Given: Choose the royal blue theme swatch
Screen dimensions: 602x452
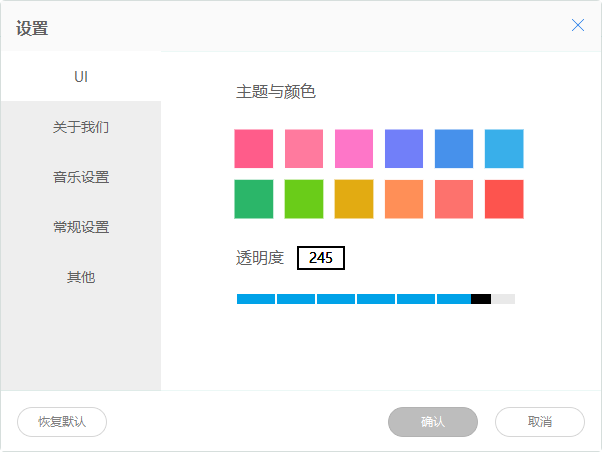Looking at the screenshot, I should click(454, 149).
